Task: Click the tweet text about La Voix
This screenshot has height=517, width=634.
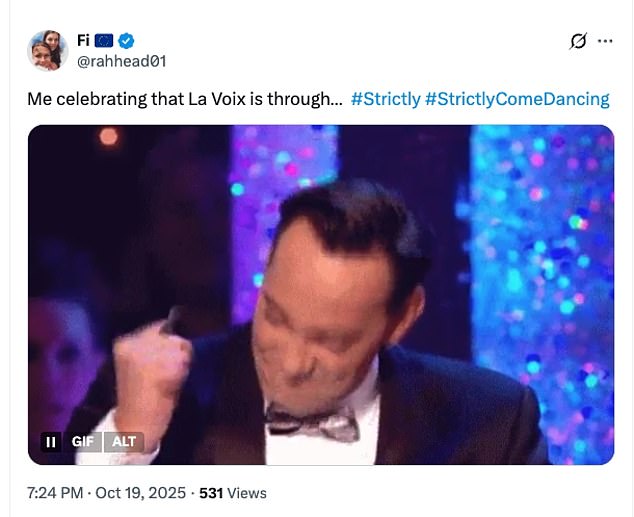Action: coord(185,99)
